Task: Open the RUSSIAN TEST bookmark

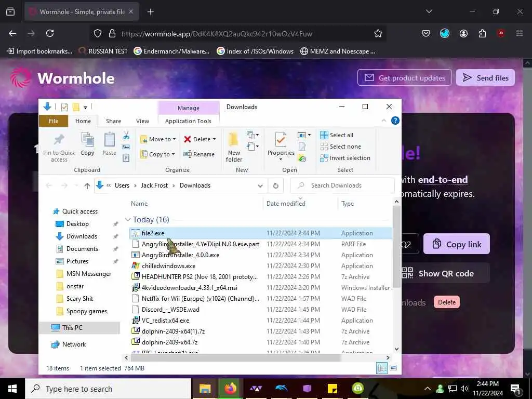Action: click(103, 51)
